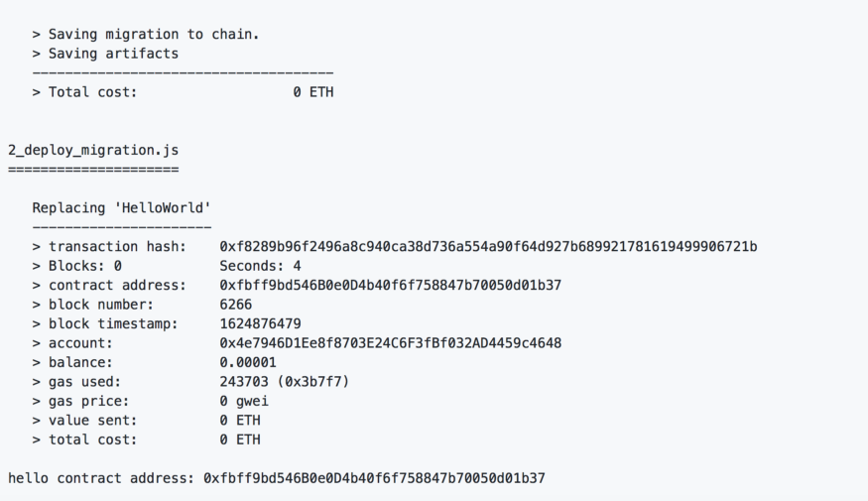Click the block number 6266
Screen dimensions: 868x501
pos(236,305)
